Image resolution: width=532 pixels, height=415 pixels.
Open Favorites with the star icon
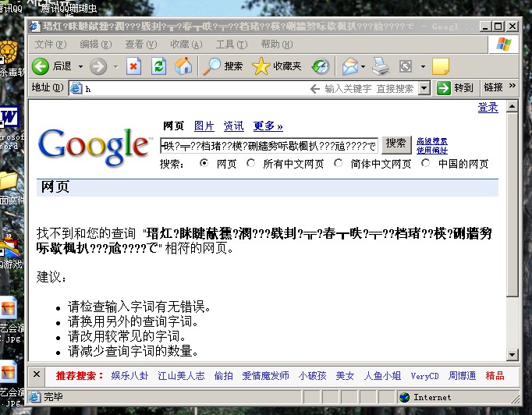pos(261,66)
